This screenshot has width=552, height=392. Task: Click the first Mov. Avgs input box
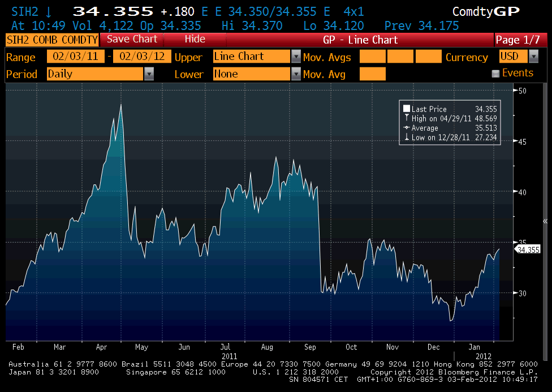(372, 57)
